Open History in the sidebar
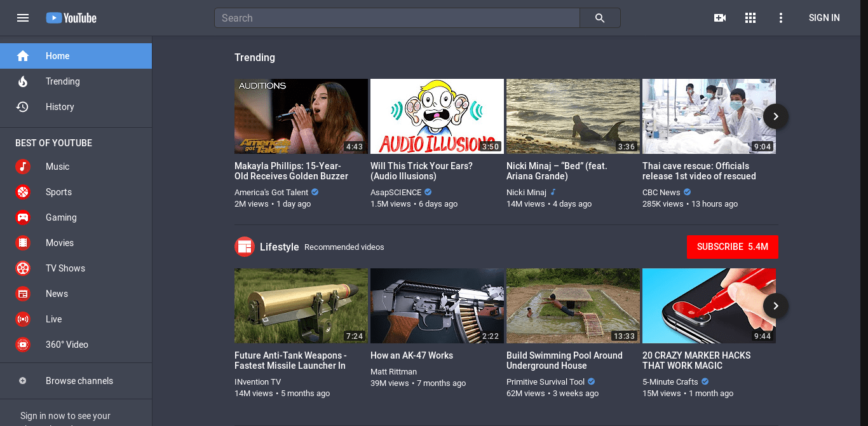 76,107
